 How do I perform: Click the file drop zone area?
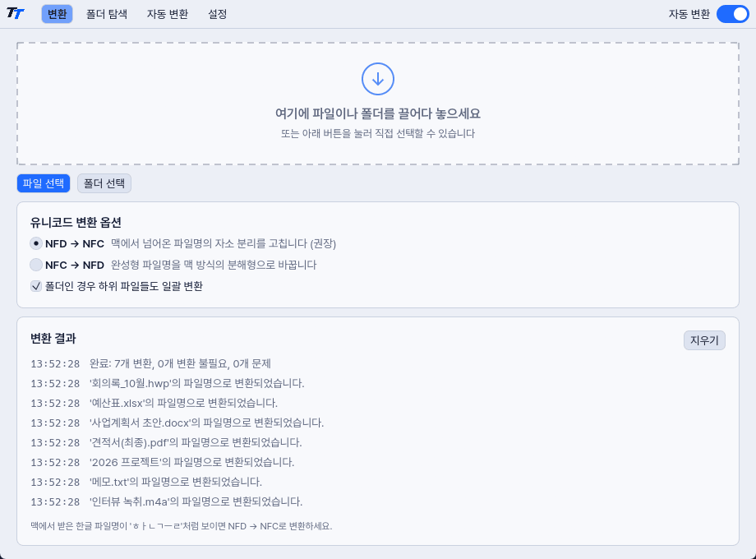tap(378, 104)
